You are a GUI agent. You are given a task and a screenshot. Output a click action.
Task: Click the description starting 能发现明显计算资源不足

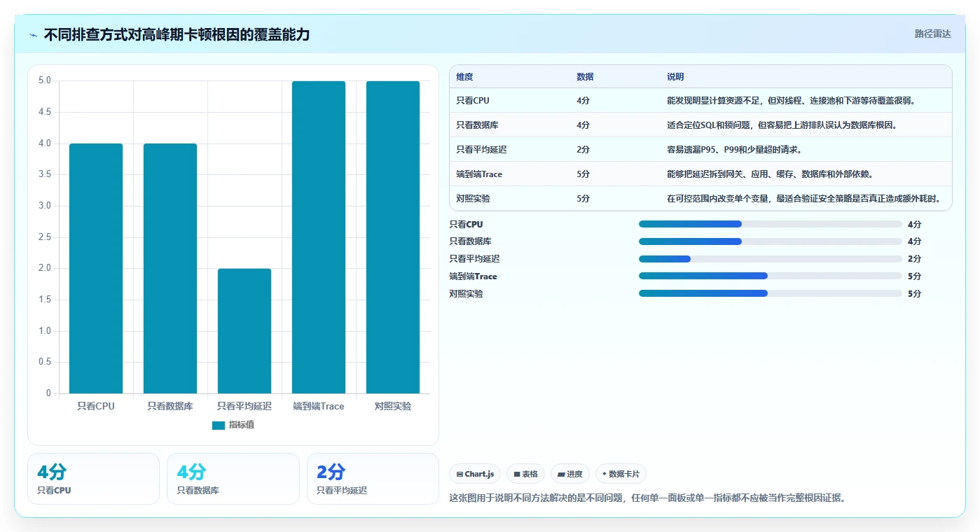pyautogui.click(x=792, y=101)
